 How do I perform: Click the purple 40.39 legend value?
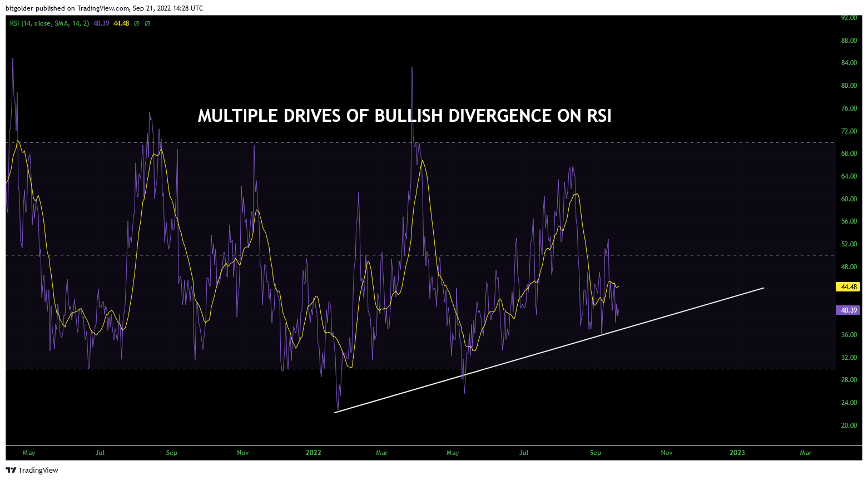[x=101, y=23]
